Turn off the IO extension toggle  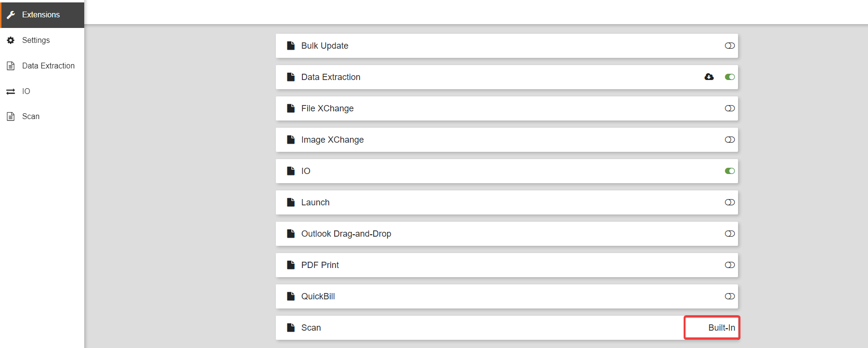click(x=730, y=171)
